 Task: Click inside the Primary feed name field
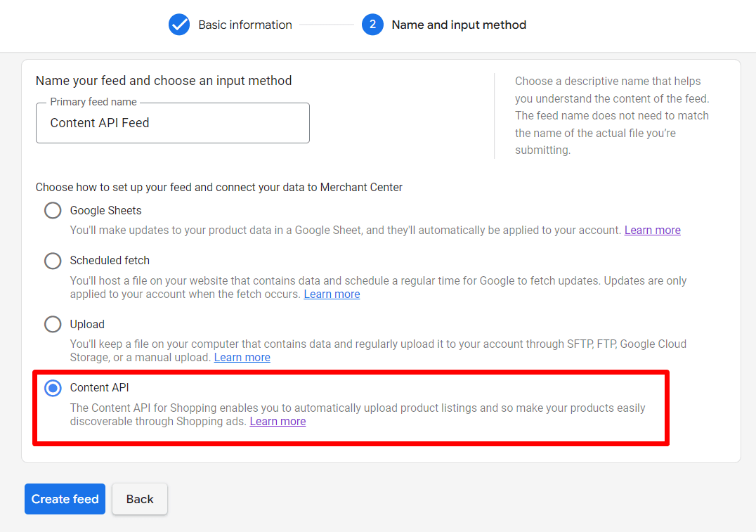click(x=172, y=123)
